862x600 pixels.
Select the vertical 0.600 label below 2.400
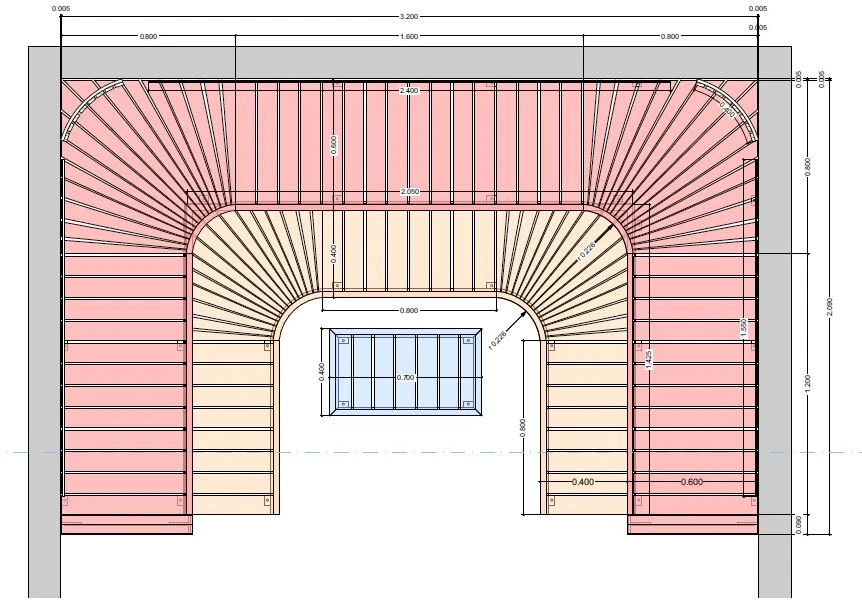(x=334, y=145)
